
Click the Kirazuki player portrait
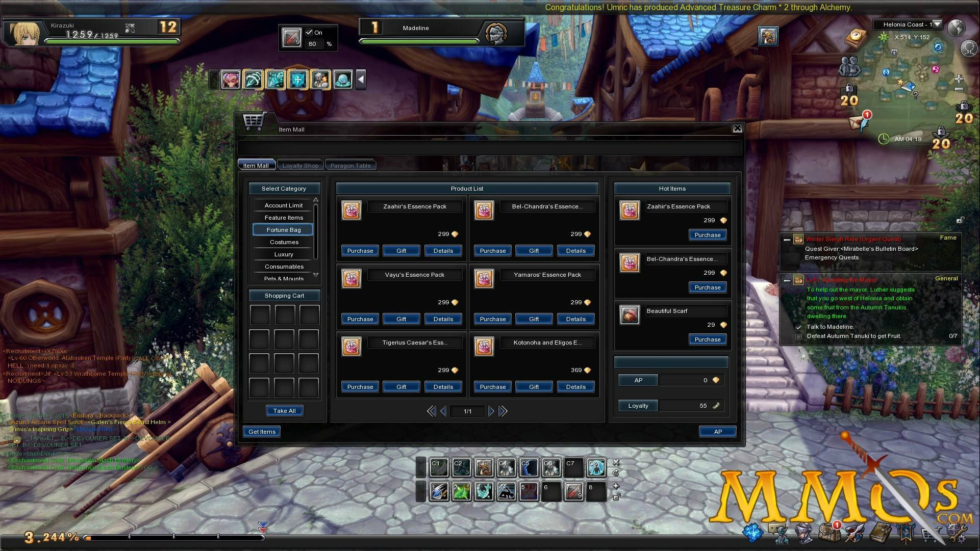(23, 33)
